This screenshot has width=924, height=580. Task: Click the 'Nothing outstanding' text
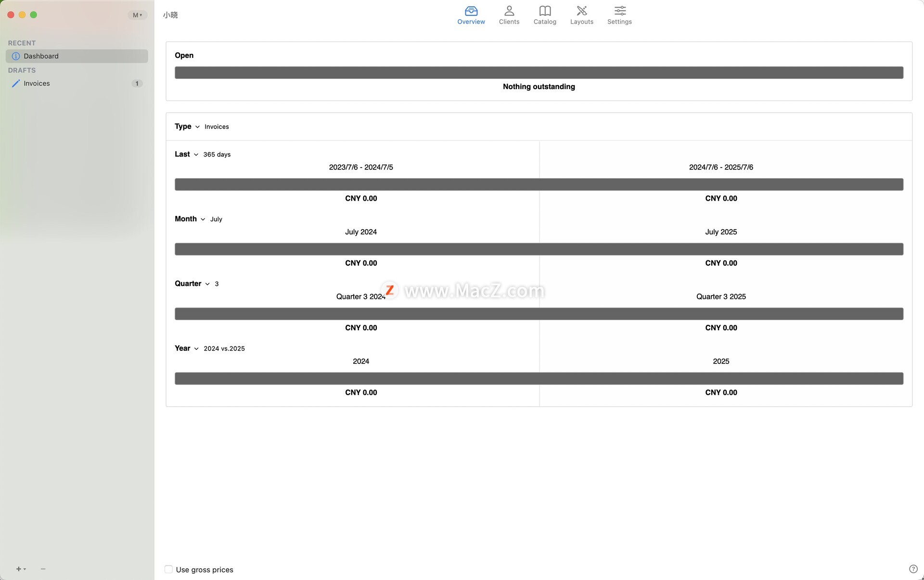click(x=539, y=87)
